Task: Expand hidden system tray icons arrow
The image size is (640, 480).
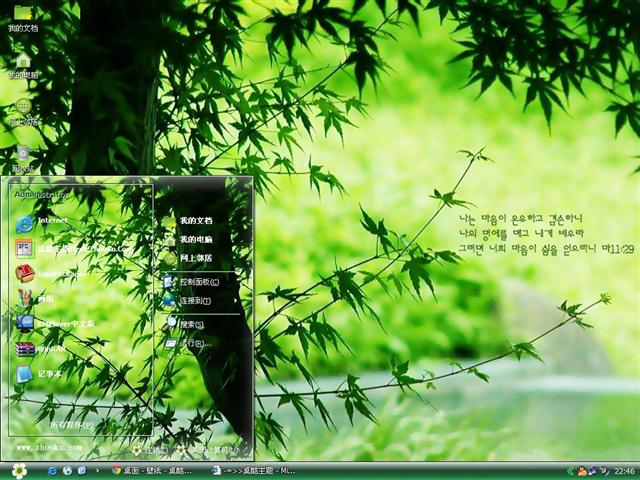Action: pyautogui.click(x=570, y=472)
